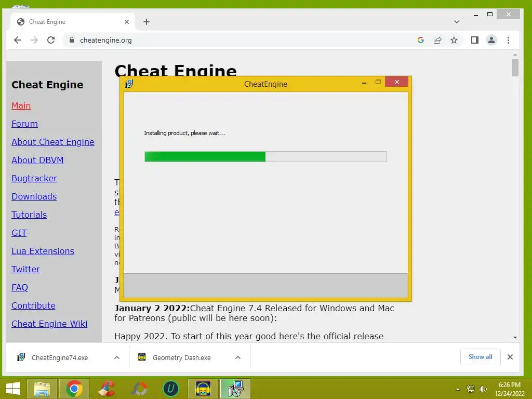Open the Downloads link
Image resolution: width=532 pixels, height=399 pixels.
pos(34,196)
